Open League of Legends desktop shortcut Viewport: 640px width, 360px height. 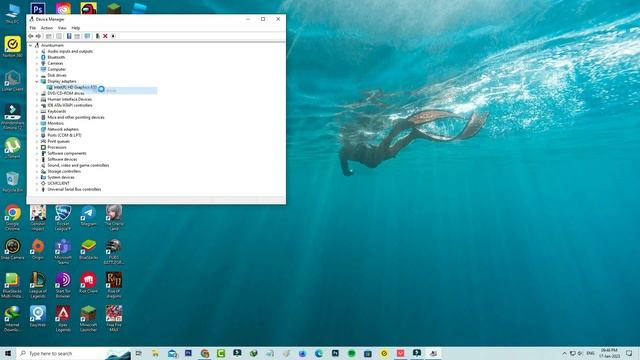click(x=38, y=285)
